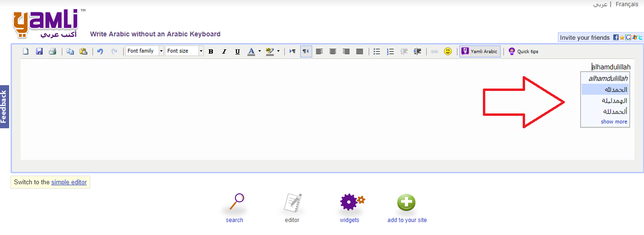
Task: Align text right
Action: point(346,51)
